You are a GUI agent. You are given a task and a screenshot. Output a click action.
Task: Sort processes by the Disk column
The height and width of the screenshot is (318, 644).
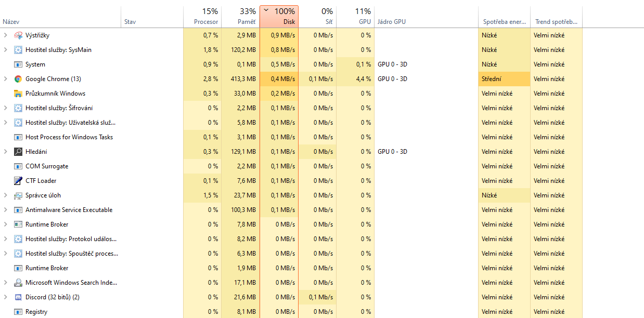tap(279, 17)
